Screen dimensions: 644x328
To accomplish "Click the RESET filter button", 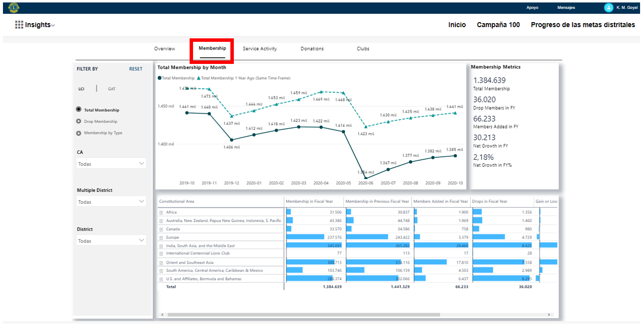I will click(136, 69).
